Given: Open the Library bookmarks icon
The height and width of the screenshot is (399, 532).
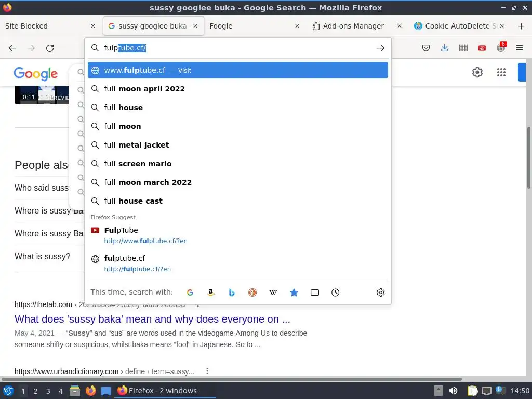Looking at the screenshot, I should pos(463,48).
